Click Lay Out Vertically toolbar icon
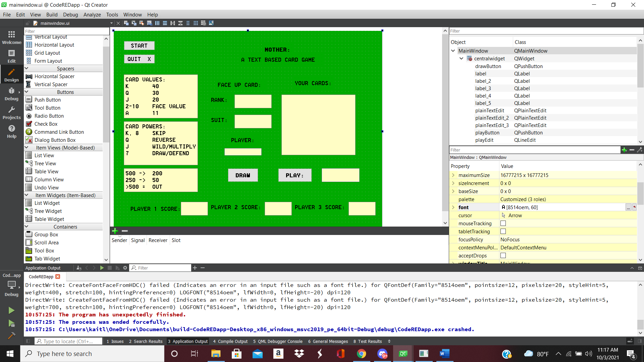The image size is (644, 362). [x=165, y=23]
